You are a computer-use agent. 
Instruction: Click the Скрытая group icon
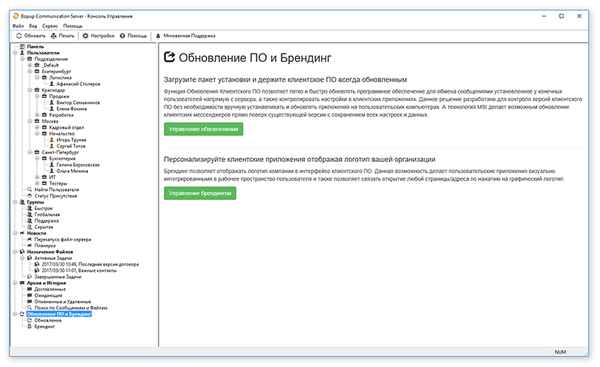(x=29, y=227)
